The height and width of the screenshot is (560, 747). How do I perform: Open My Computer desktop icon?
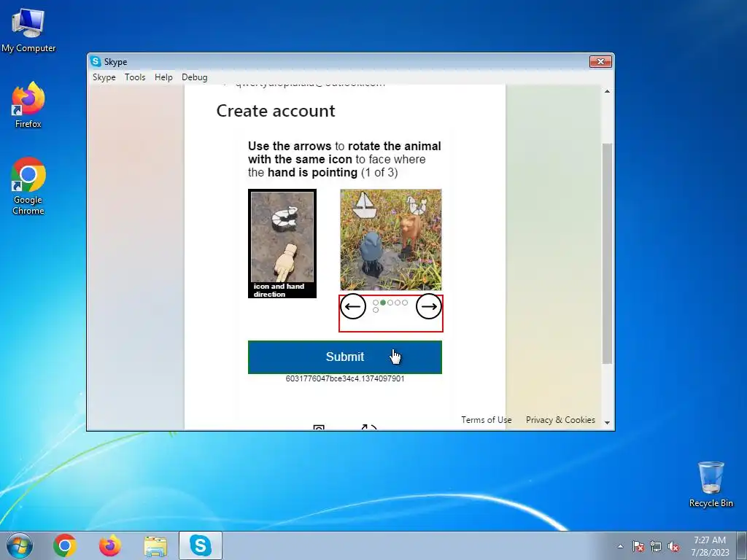[28, 30]
